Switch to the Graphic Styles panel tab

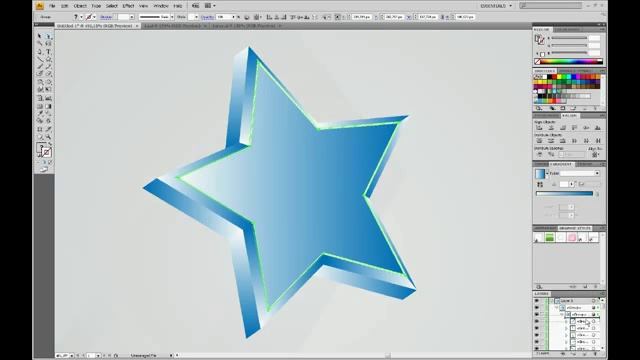[x=574, y=228]
